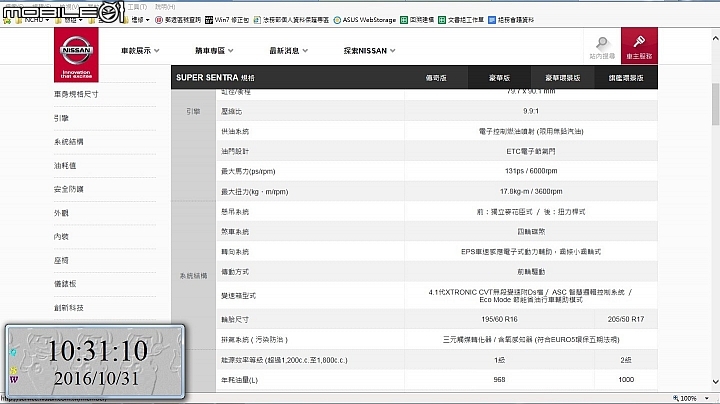Click the vertical page scrollbar thumb

click(715, 104)
